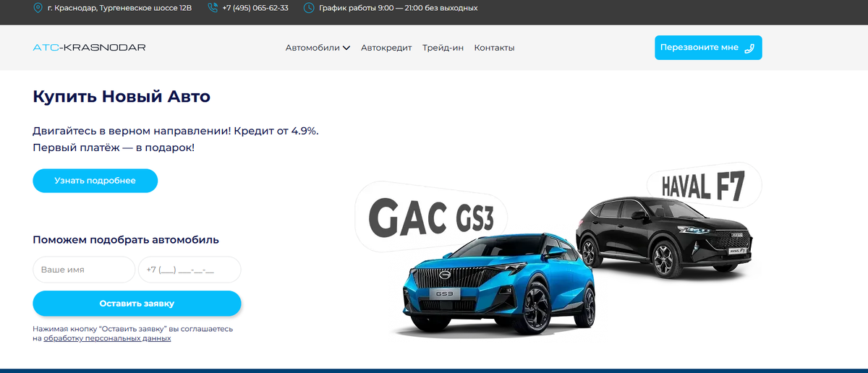Click the Кредит от 4.9% promo text

(x=276, y=132)
